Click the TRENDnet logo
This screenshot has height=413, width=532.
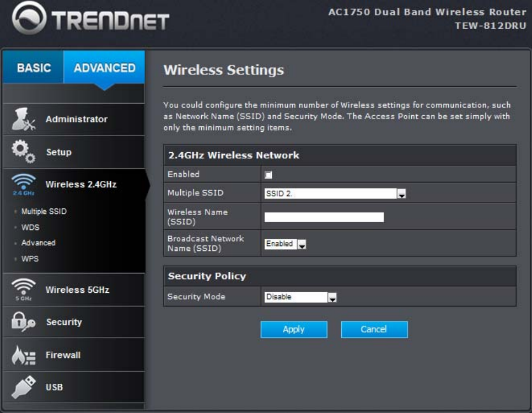click(x=90, y=19)
